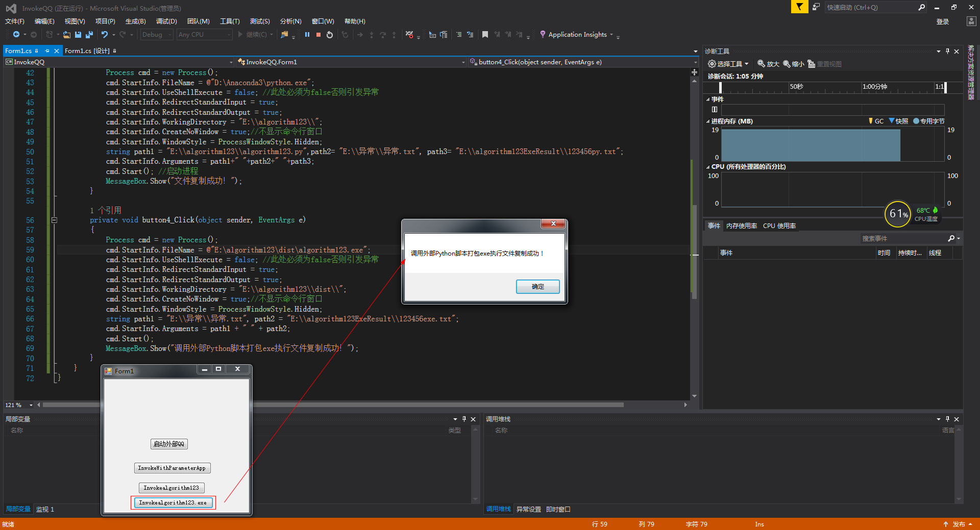This screenshot has height=530, width=980.
Task: Restart the debugging session
Action: coord(329,34)
